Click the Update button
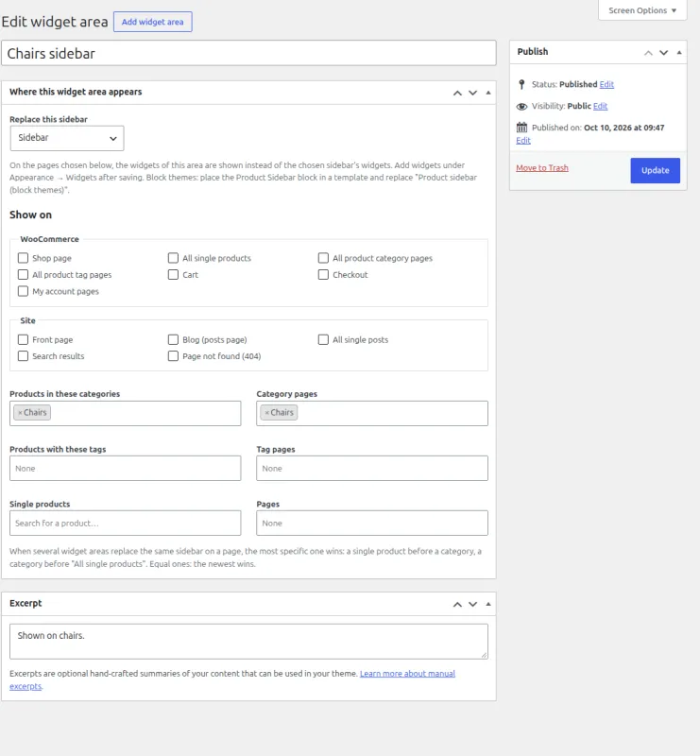 coord(655,170)
